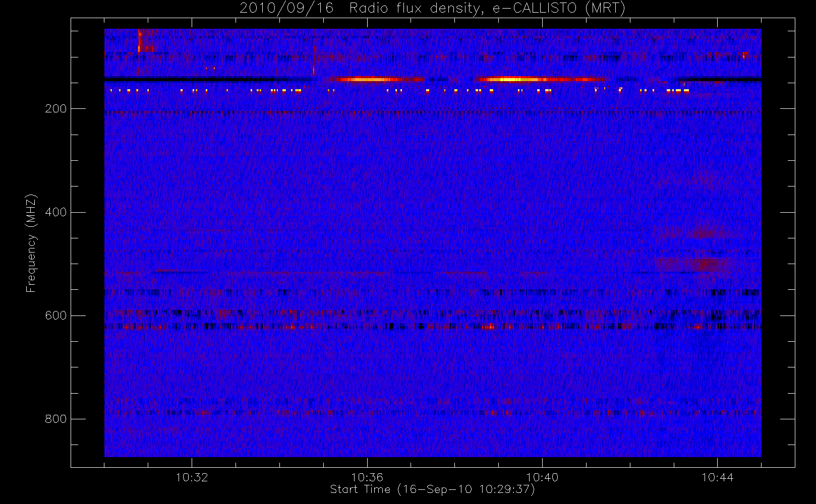Click the 10:32 time tick label
Screen dimensions: 816x504
(x=192, y=477)
